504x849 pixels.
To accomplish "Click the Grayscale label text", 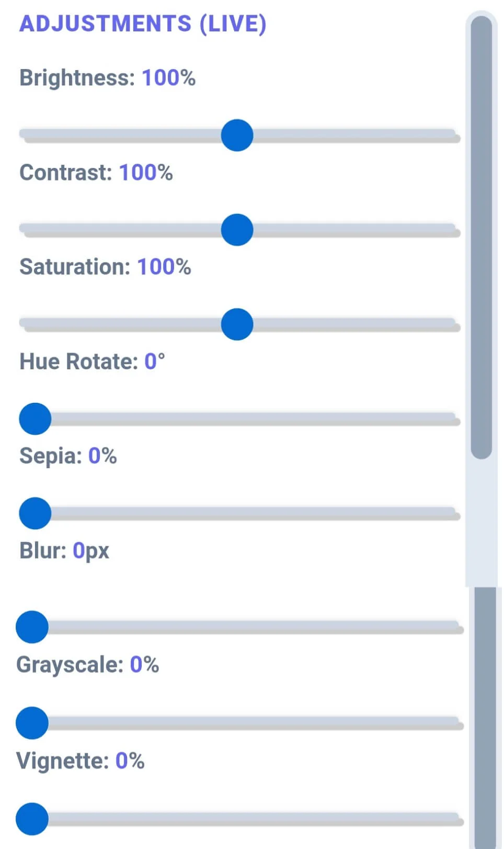I will [70, 665].
